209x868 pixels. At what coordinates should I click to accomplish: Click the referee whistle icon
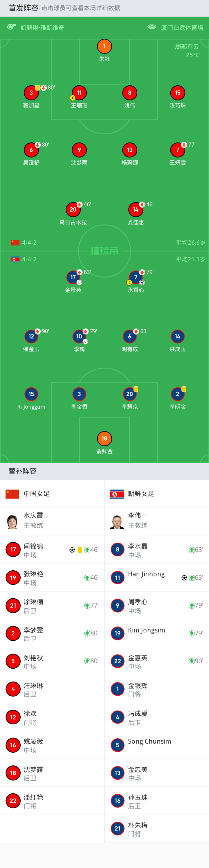(x=11, y=27)
